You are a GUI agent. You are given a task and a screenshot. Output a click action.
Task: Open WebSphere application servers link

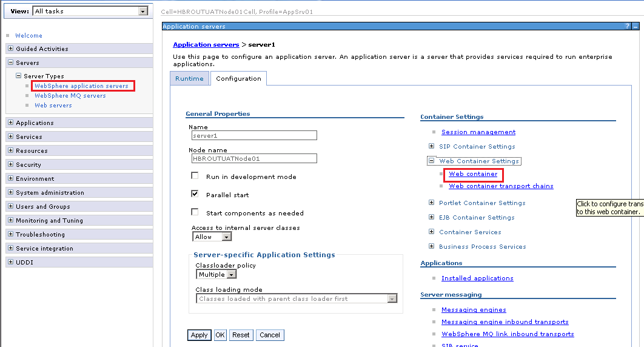[81, 86]
